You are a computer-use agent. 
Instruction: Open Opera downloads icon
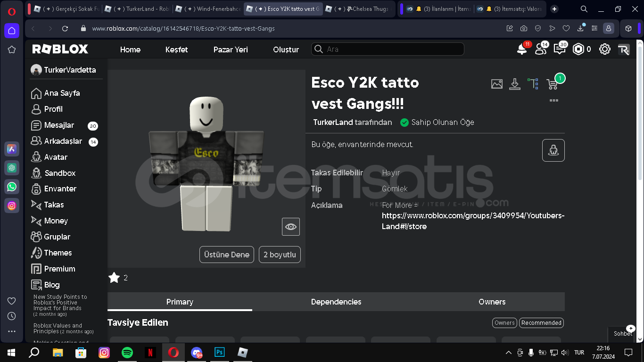(580, 28)
